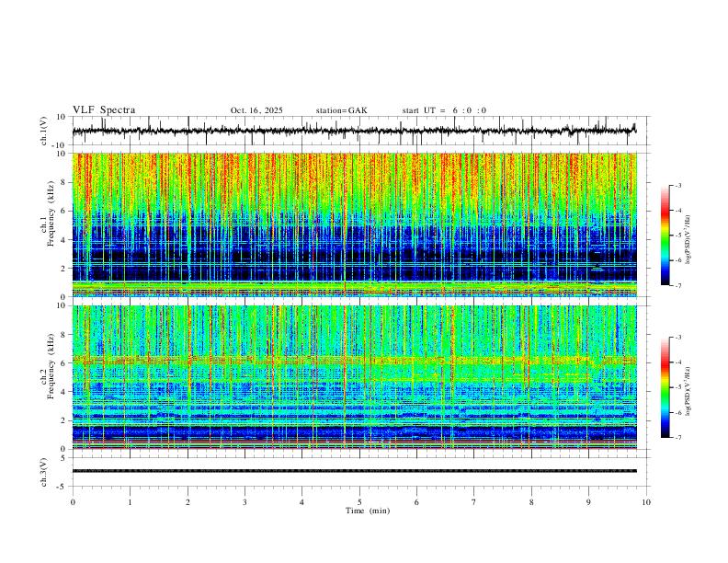Click the VLF Spectra title text
Image resolution: width=728 pixels, height=563 pixels.
pyautogui.click(x=104, y=110)
